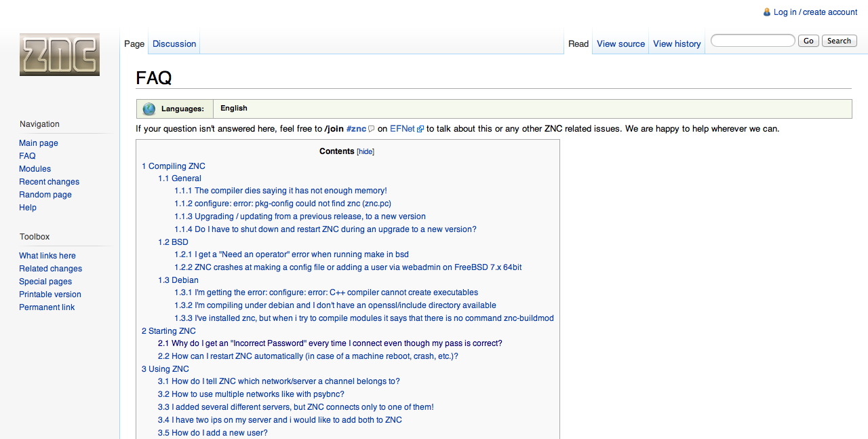Jump to 3 Using ZNC section

[165, 369]
